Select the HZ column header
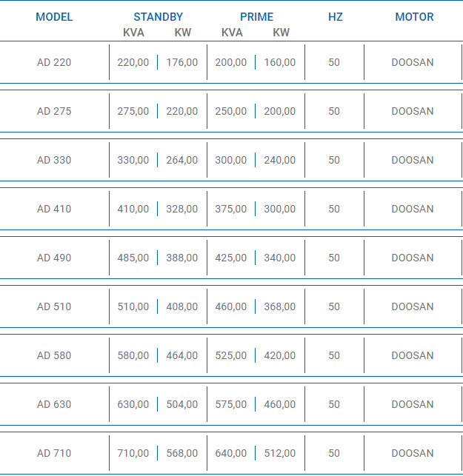 [335, 16]
